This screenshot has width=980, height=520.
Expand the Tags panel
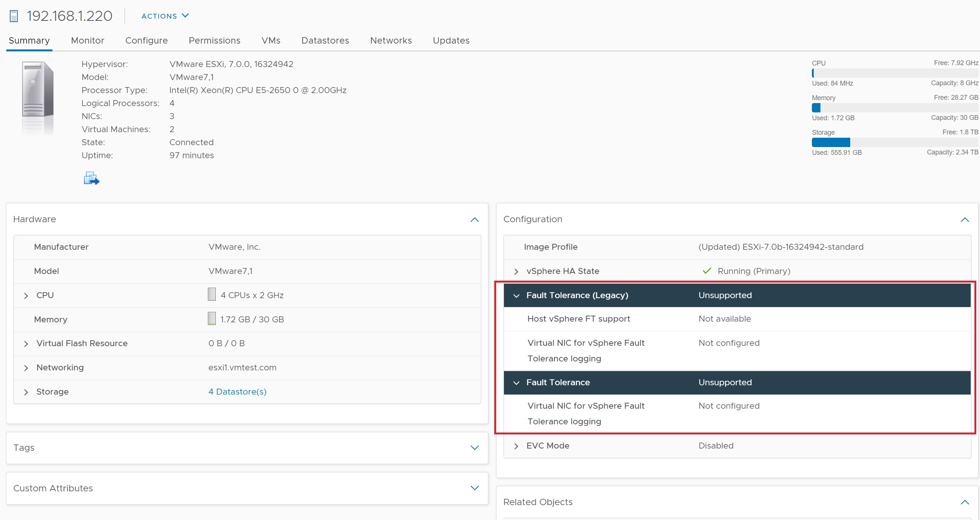(475, 448)
